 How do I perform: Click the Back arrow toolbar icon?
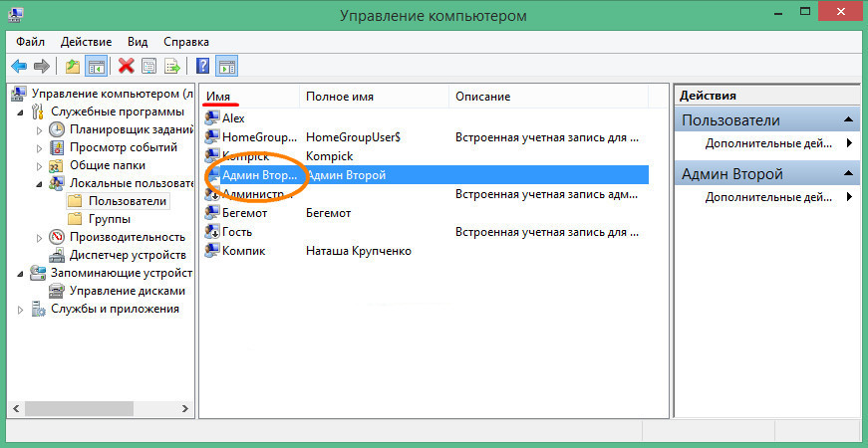pyautogui.click(x=19, y=67)
